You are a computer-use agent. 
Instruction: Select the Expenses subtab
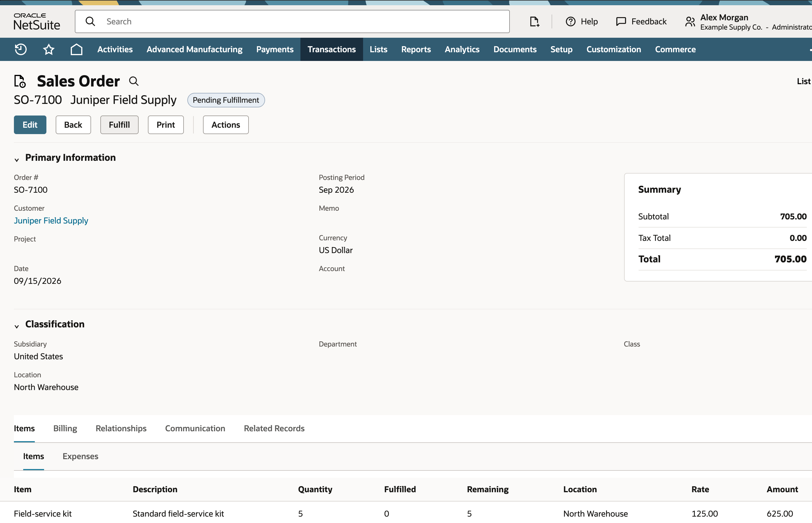click(x=80, y=456)
